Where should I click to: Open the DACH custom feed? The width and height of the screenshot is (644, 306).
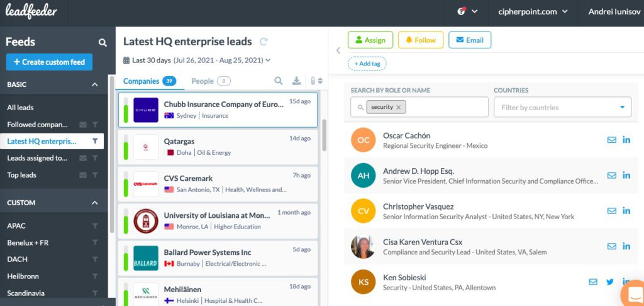16,259
